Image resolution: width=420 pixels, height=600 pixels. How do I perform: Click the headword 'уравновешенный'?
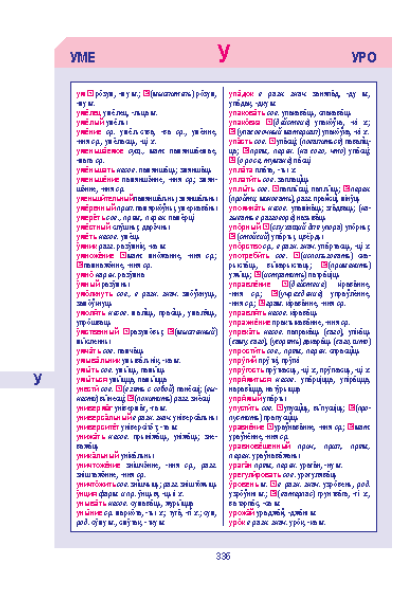(260, 446)
